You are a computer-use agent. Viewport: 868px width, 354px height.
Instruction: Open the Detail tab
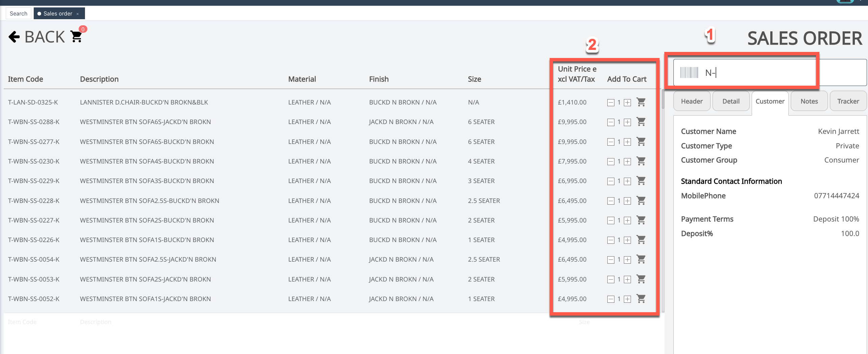point(731,101)
